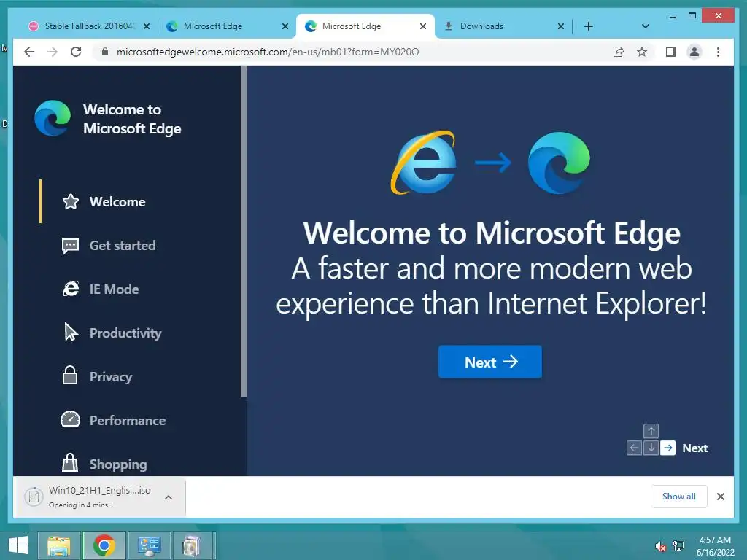Expand the download item options chevron
This screenshot has width=747, height=560.
pos(169,497)
